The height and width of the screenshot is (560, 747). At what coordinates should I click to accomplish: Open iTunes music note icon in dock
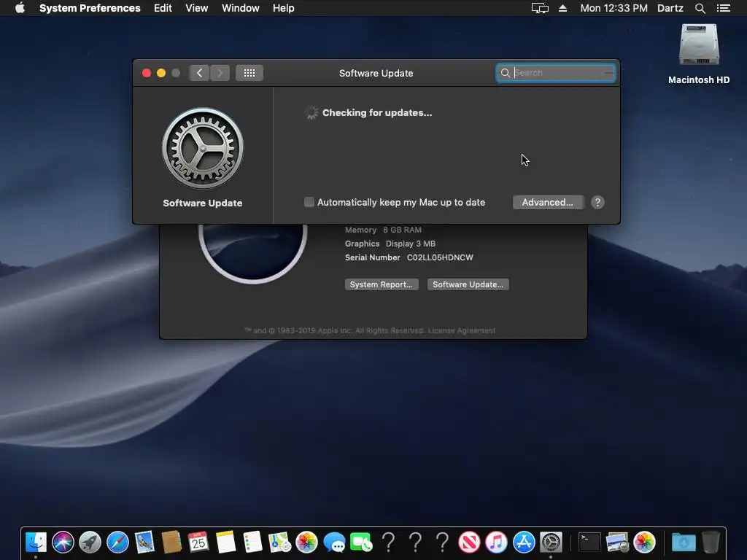click(x=496, y=542)
